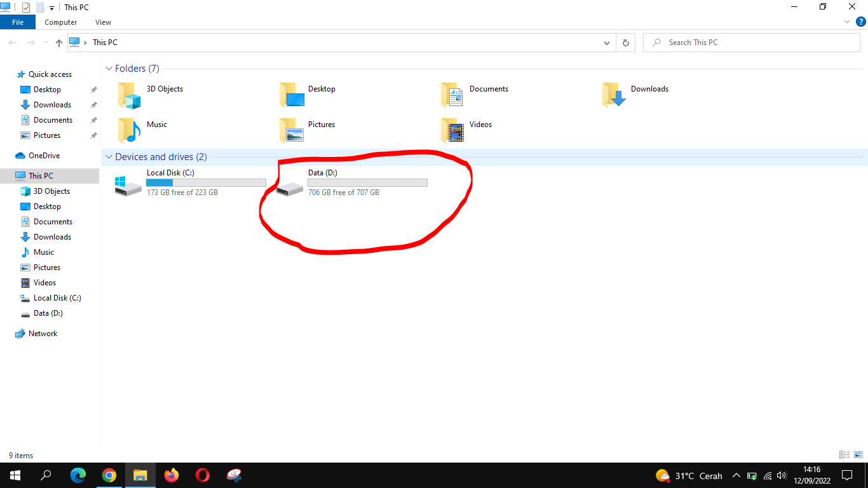Collapse the Folders (7) group

pyautogui.click(x=109, y=69)
